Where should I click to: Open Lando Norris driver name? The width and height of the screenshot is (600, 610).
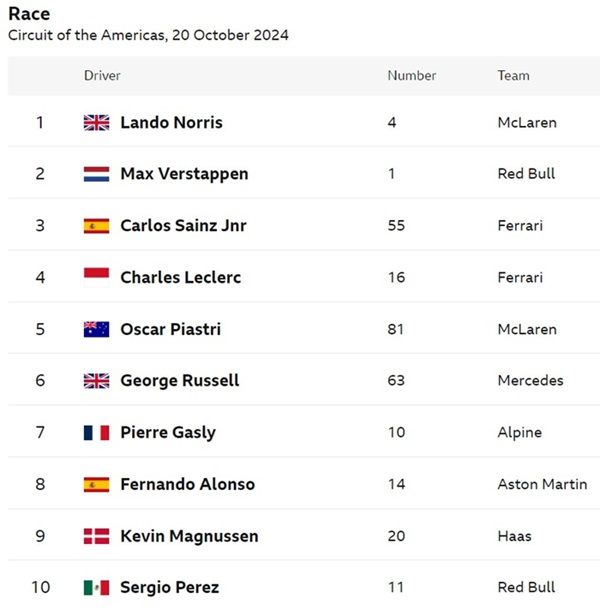[172, 123]
